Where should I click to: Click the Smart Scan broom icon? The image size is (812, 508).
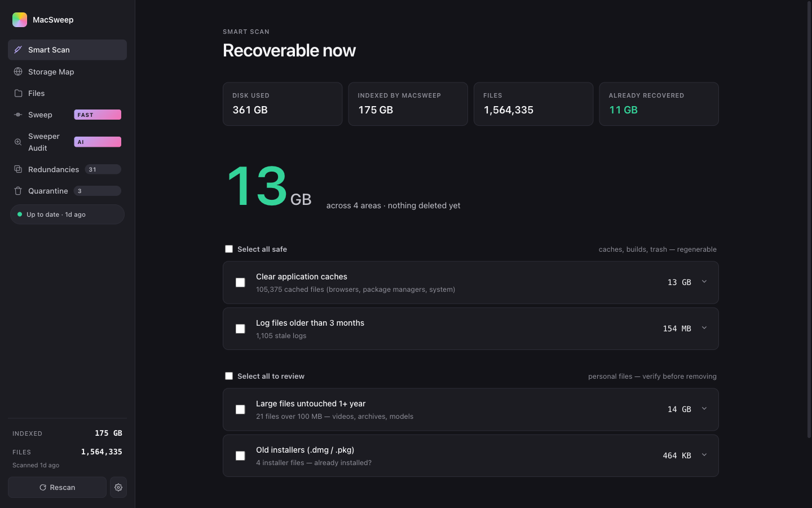pos(18,50)
